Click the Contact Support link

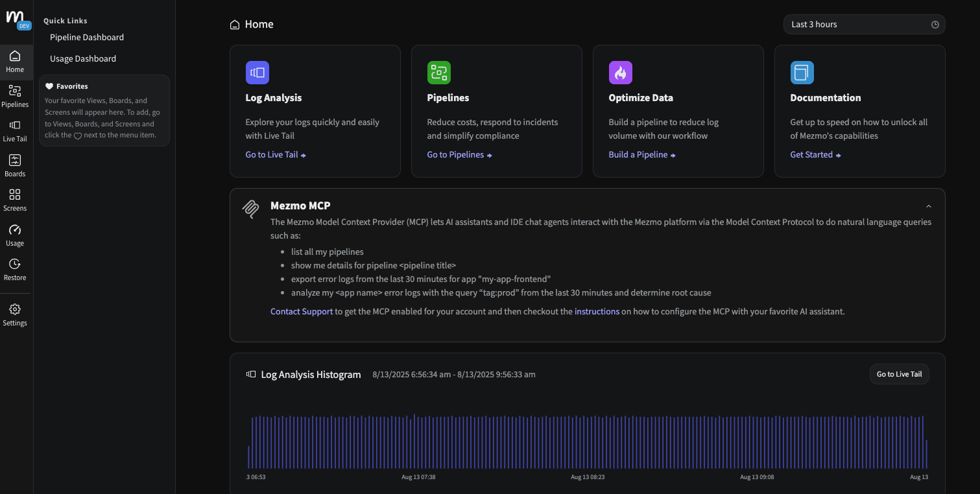[302, 311]
